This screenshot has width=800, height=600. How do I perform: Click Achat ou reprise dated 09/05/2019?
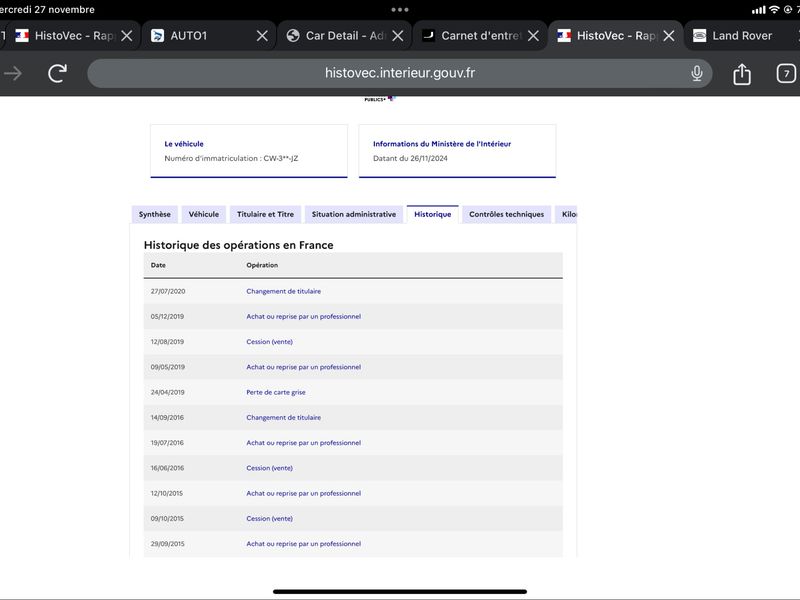[x=304, y=367]
